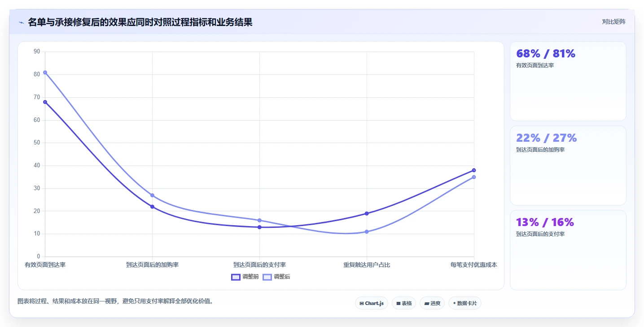Toggle the 调整前 series legend swatch
Viewport: 644px width, 327px height.
tap(236, 277)
